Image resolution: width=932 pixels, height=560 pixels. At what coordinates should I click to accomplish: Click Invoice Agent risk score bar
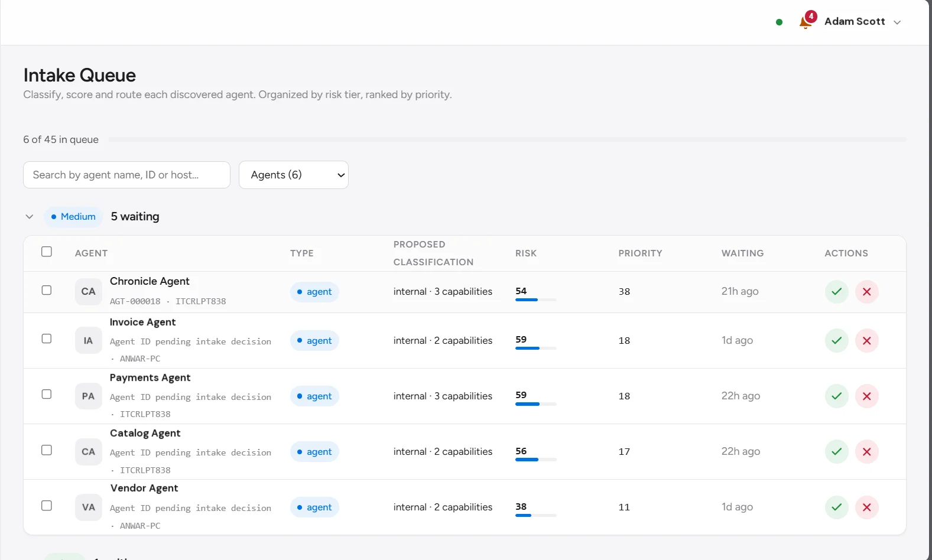pos(535,348)
